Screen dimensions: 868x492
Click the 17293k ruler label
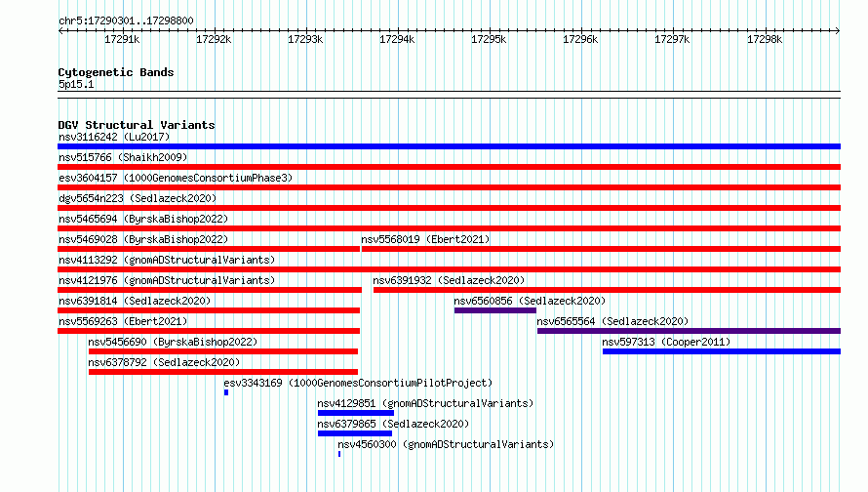point(305,39)
